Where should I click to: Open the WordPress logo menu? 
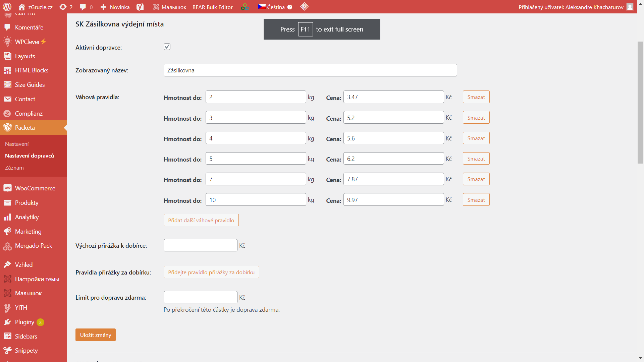point(7,7)
